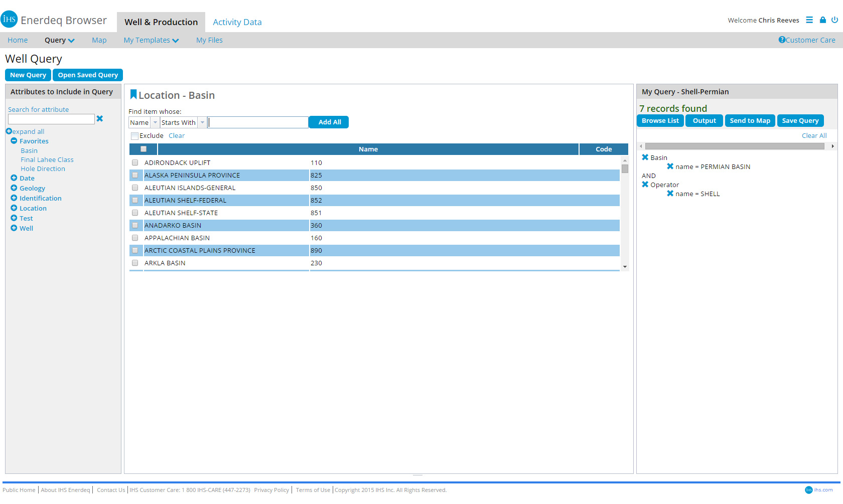Image resolution: width=843 pixels, height=504 pixels.
Task: Click Clear link next to Exclude
Action: tap(177, 136)
